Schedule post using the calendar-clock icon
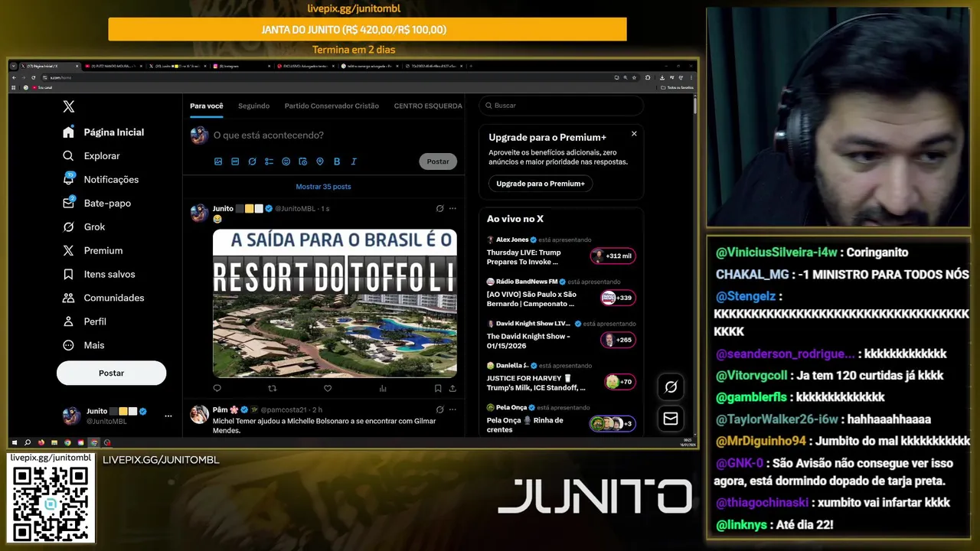The width and height of the screenshot is (980, 551). pyautogui.click(x=303, y=161)
